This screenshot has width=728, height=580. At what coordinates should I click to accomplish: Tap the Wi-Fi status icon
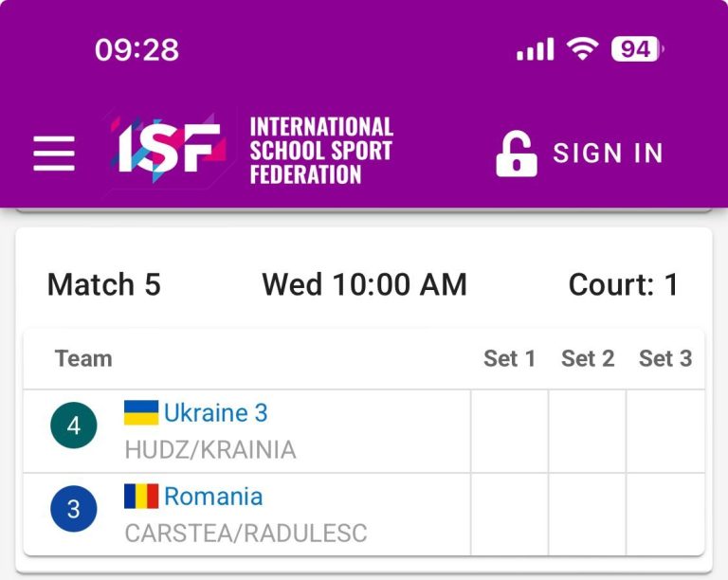(x=582, y=48)
